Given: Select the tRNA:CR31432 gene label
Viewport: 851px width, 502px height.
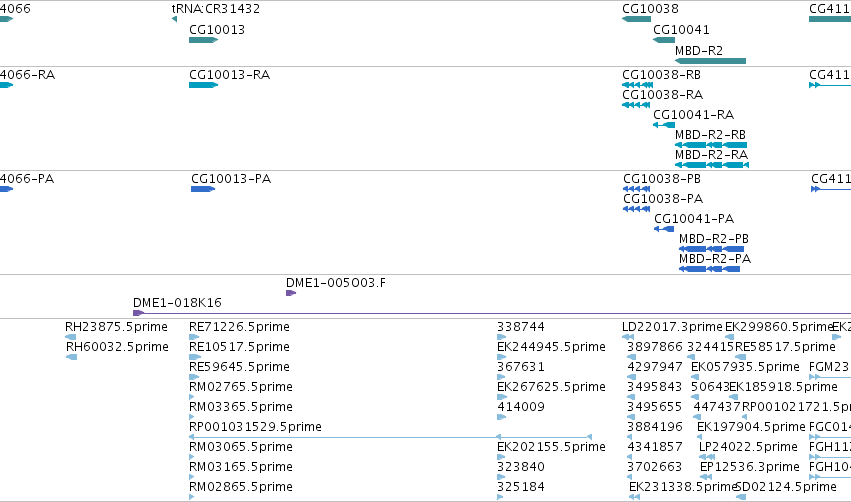Looking at the screenshot, I should 215,9.
